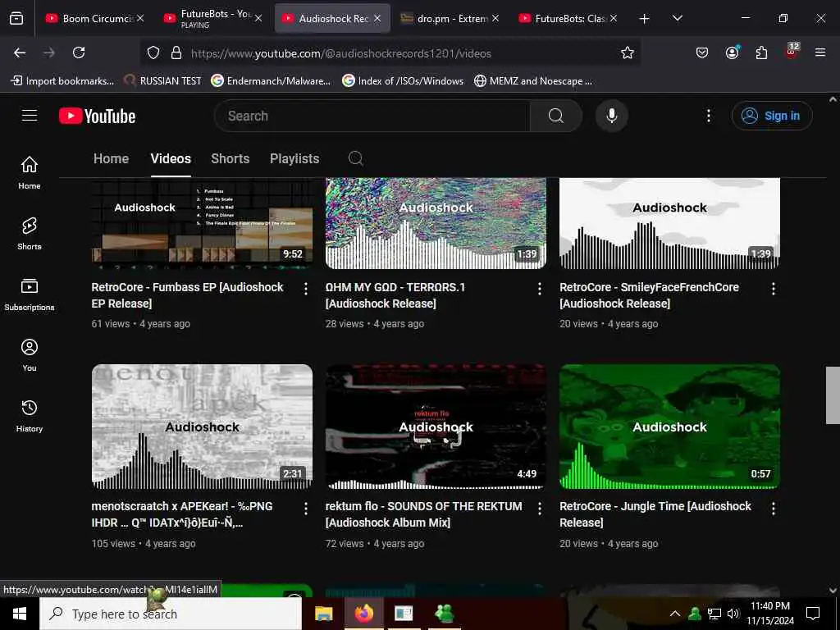840x630 pixels.
Task: Open the SmileyFaceFrenchCore video thumbnail
Action: click(x=669, y=223)
